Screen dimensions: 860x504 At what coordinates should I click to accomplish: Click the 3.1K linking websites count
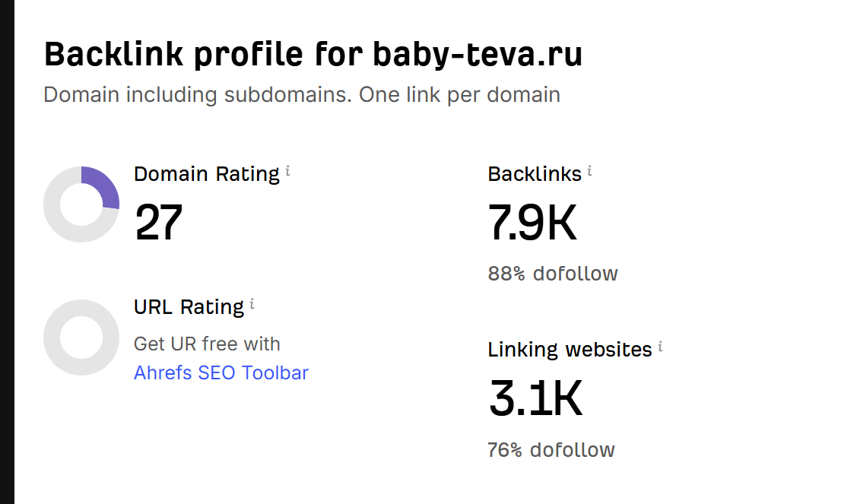(535, 399)
